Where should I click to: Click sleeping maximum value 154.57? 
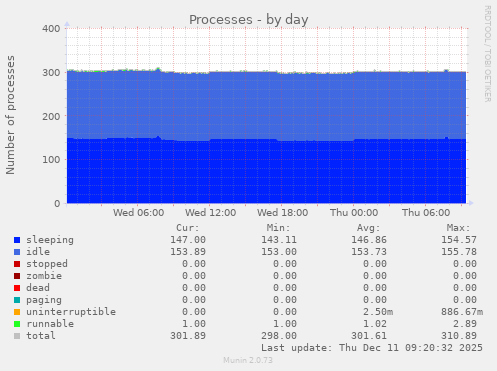459,240
